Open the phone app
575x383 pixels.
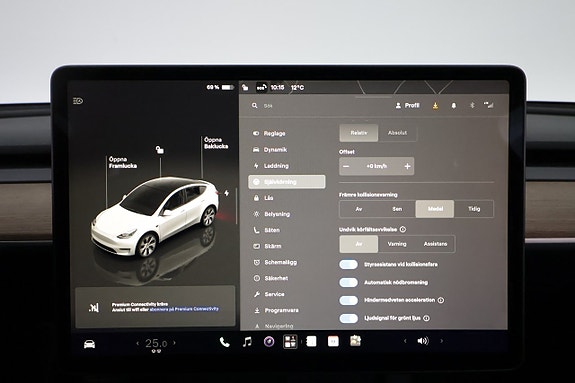224,342
